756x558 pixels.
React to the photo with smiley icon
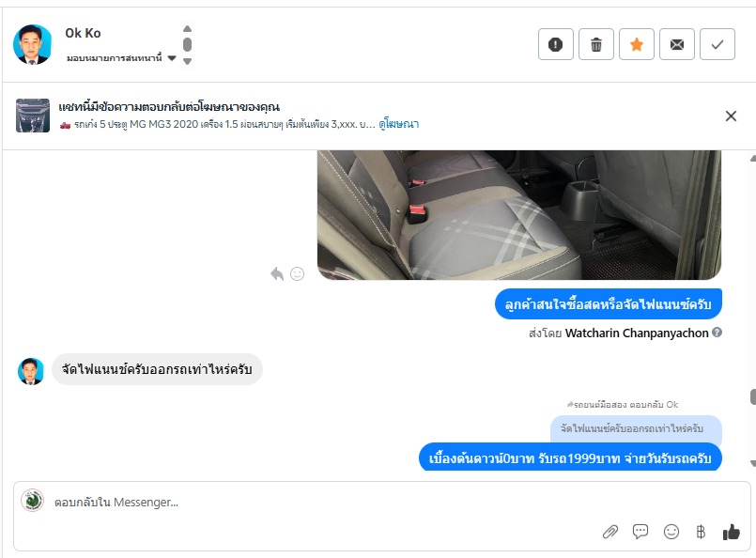click(x=297, y=274)
